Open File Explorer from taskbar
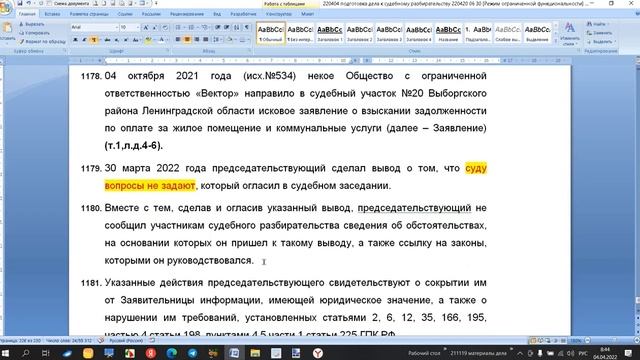This screenshot has height=360, width=640. pyautogui.click(x=255, y=353)
